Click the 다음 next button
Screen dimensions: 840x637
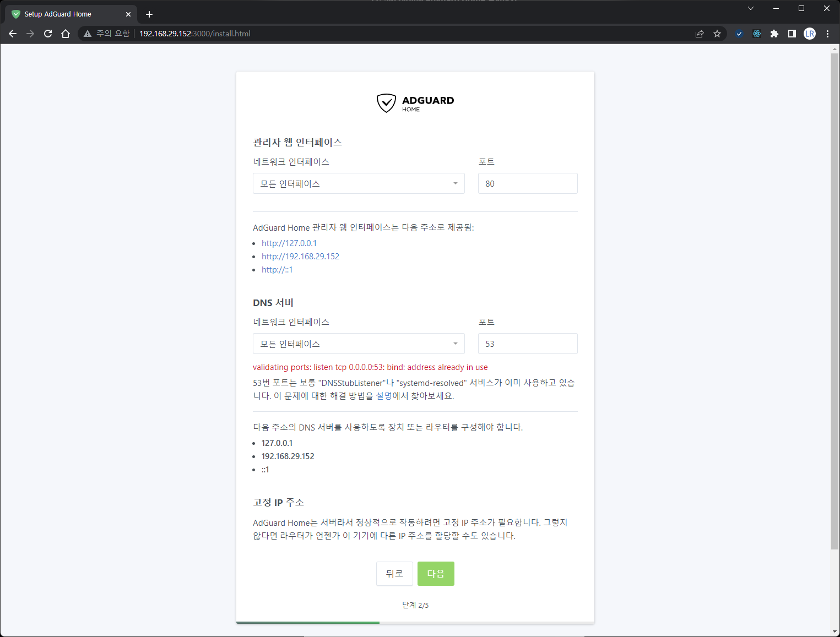click(x=436, y=574)
